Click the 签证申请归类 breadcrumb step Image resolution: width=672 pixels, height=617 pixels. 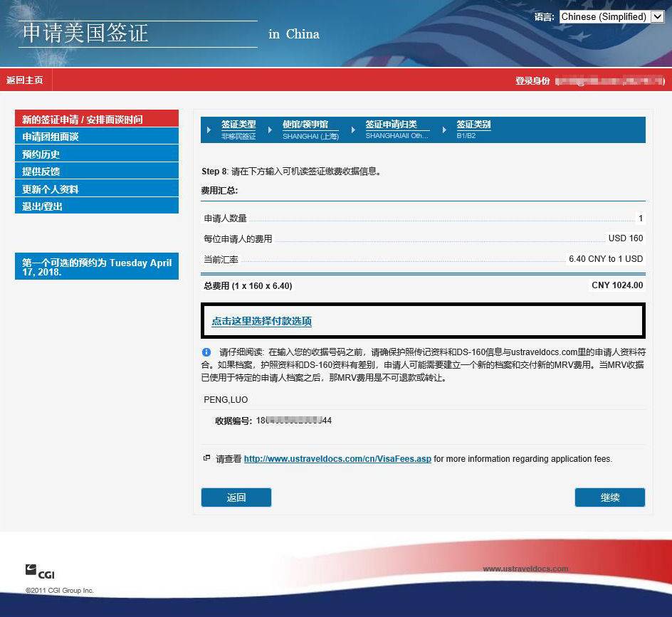(391, 125)
